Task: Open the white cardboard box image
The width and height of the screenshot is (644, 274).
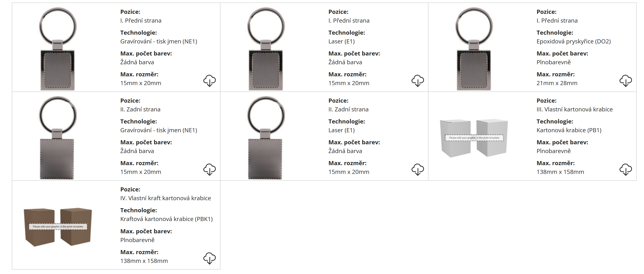Action: click(x=474, y=138)
